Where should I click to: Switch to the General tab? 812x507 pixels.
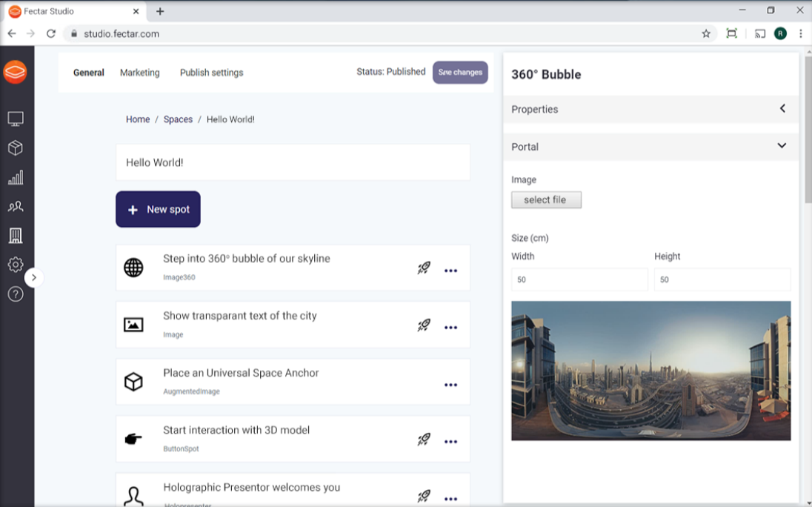[89, 73]
